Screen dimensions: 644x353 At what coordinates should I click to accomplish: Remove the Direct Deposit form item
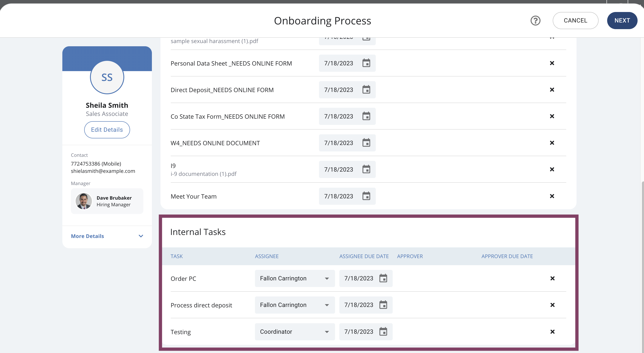(552, 90)
